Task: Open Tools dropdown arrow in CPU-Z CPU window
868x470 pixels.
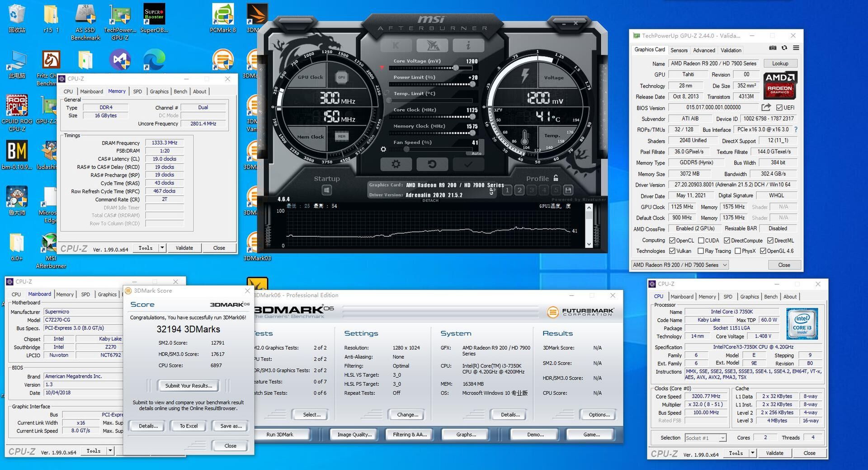Action: pyautogui.click(x=753, y=453)
